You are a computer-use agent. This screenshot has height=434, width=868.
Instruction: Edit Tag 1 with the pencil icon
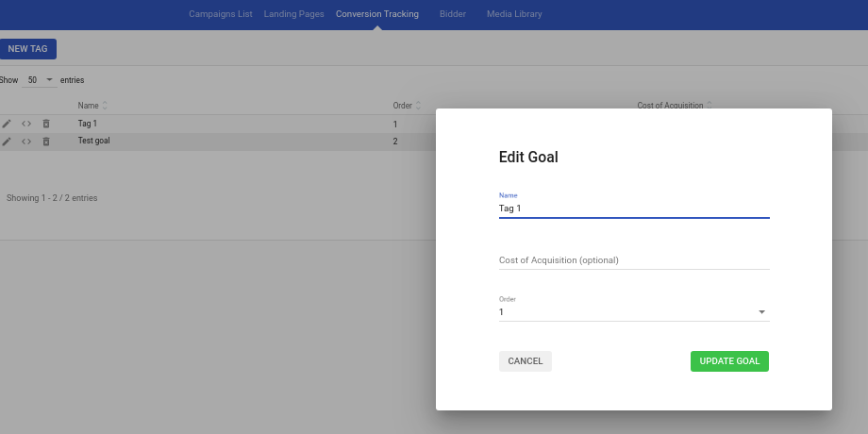coord(7,124)
